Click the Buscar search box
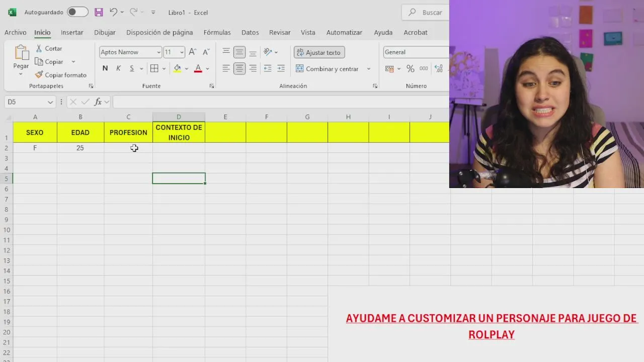 (x=425, y=12)
